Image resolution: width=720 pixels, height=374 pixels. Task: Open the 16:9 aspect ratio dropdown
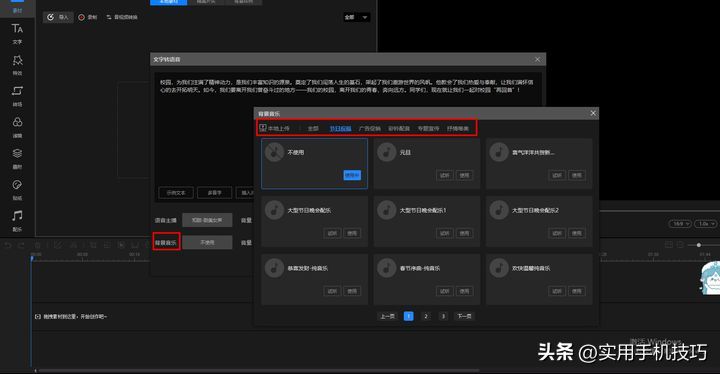[680, 224]
